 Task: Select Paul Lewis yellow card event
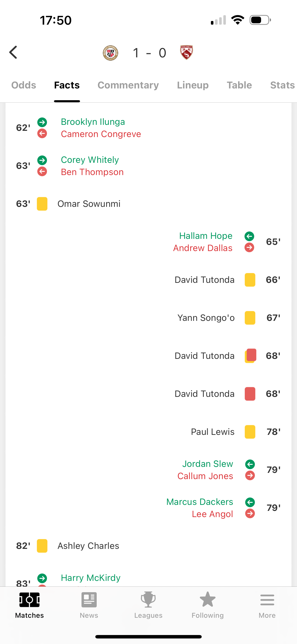213,432
